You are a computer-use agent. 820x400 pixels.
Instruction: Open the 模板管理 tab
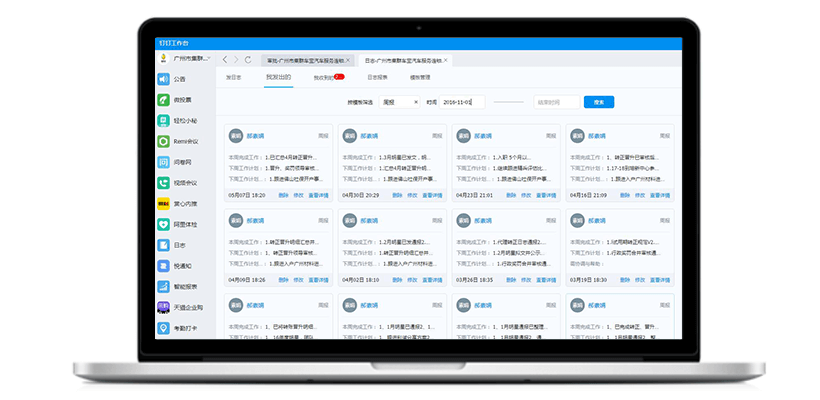point(420,77)
